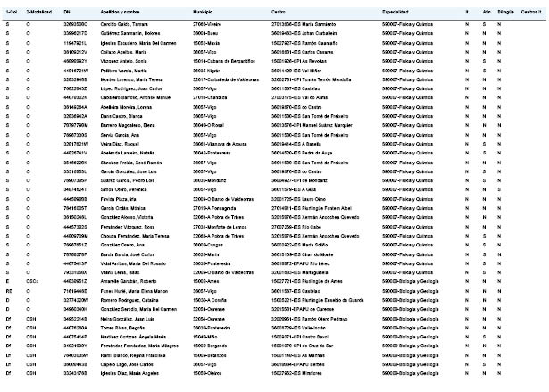Select the name Vidal Arribas, María Del Rosario
549x392 pixels.
[133, 263]
